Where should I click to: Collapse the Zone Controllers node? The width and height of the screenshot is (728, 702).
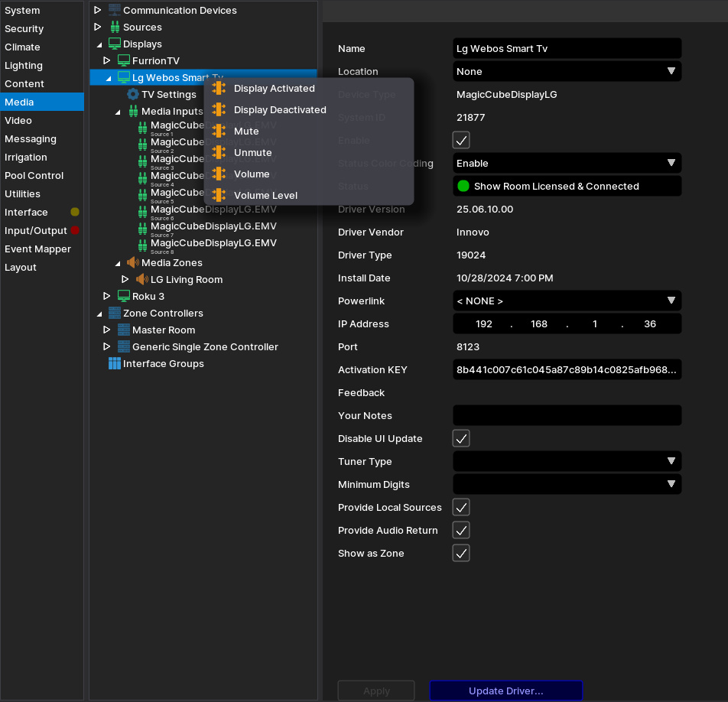[x=99, y=314]
